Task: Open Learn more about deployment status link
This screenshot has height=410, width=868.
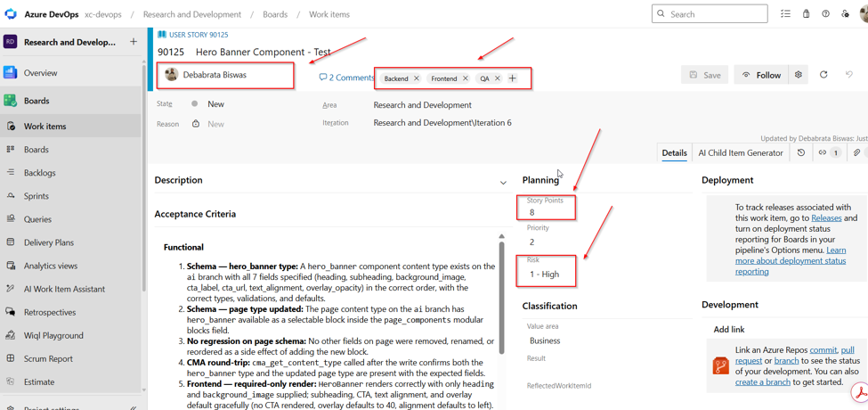Action: coord(791,261)
